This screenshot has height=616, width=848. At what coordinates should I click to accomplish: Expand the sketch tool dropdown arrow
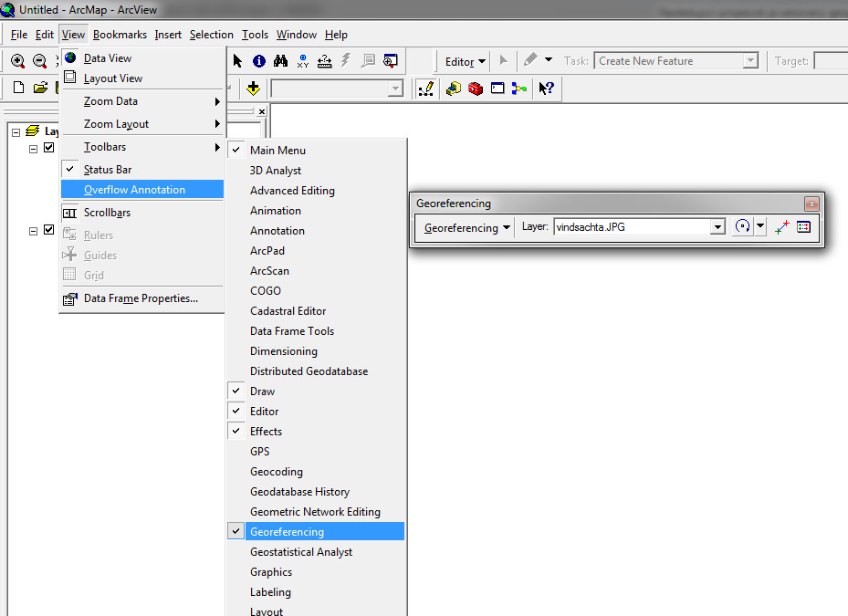click(x=549, y=60)
